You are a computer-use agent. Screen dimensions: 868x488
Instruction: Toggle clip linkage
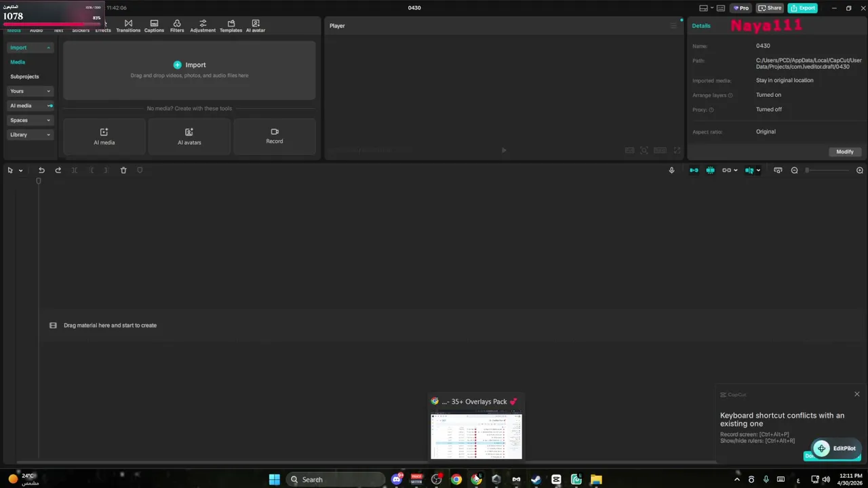pyautogui.click(x=726, y=170)
